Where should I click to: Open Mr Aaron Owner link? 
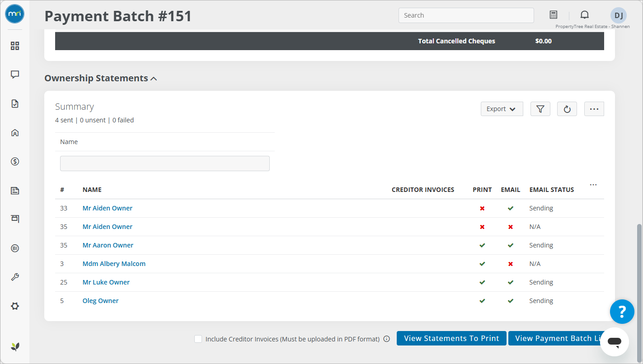click(108, 245)
